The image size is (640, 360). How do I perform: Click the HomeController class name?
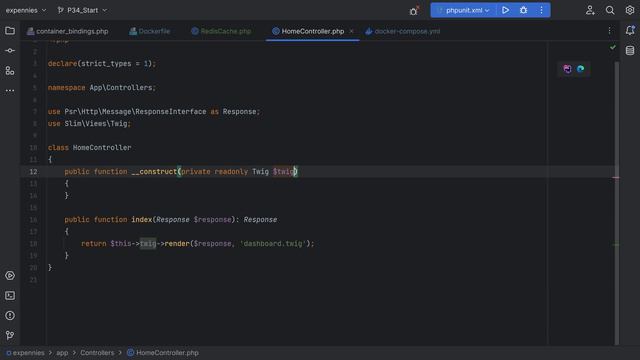tap(102, 148)
